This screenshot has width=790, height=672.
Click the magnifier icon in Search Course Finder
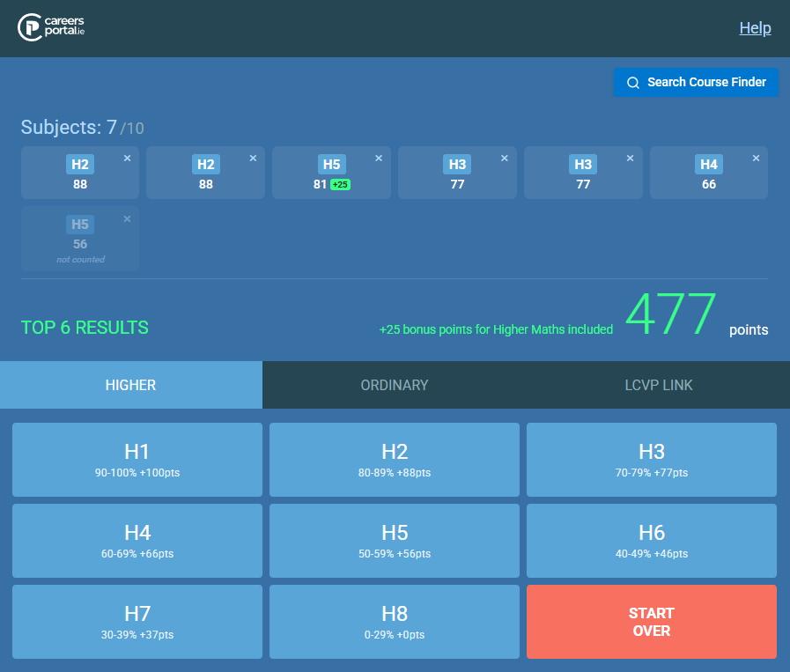633,83
